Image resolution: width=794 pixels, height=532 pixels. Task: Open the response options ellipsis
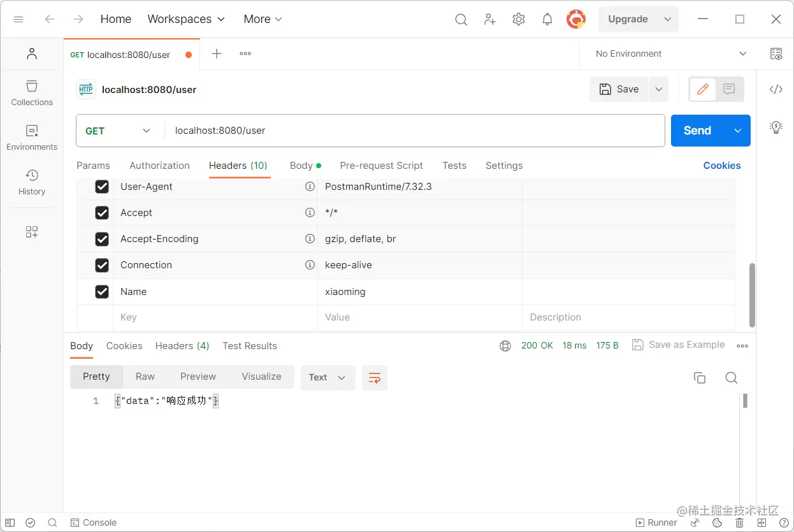coord(742,345)
